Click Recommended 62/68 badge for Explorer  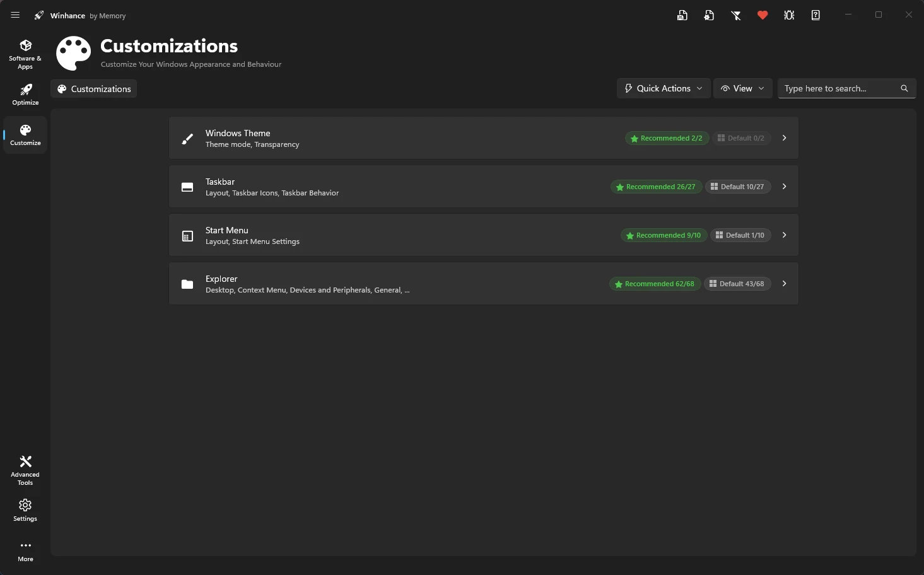coord(655,284)
